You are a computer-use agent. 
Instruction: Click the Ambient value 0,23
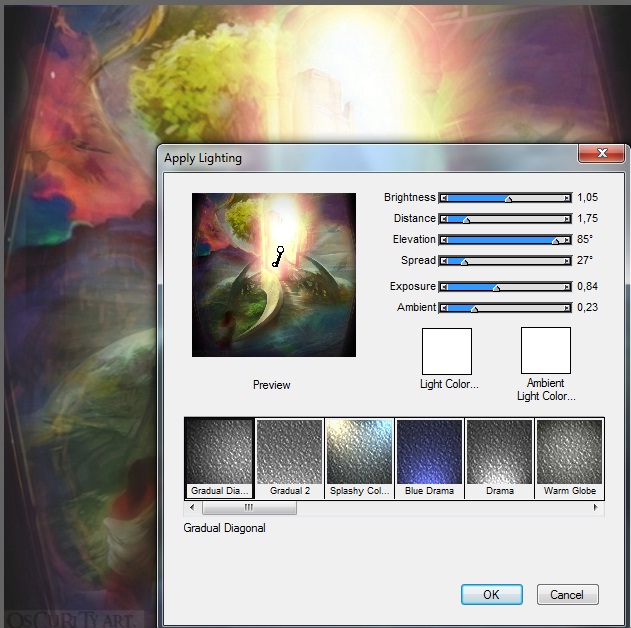pos(587,307)
